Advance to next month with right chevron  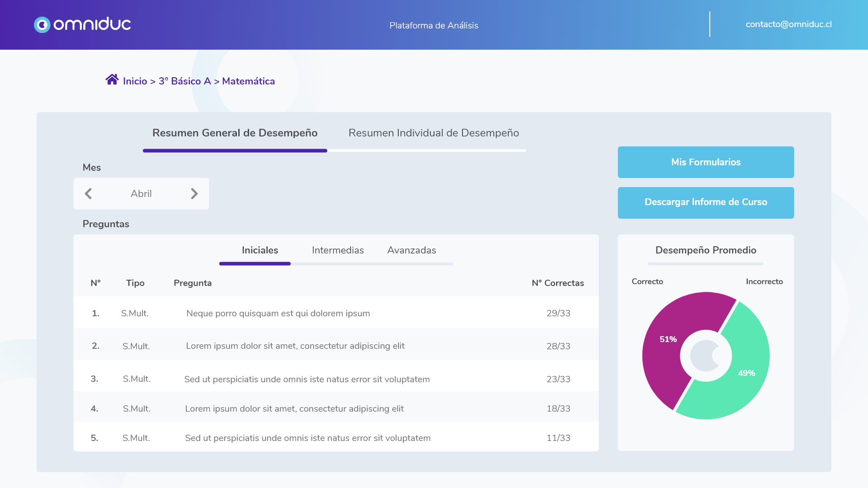194,194
